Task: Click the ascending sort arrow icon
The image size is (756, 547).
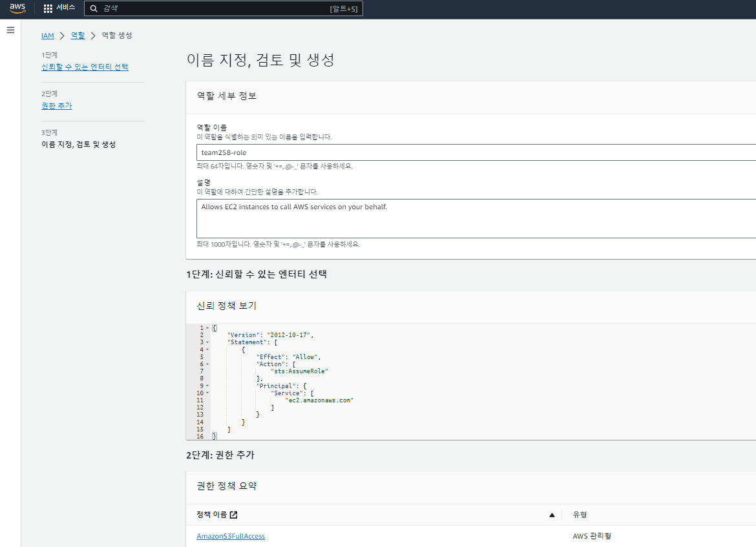Action: 552,515
